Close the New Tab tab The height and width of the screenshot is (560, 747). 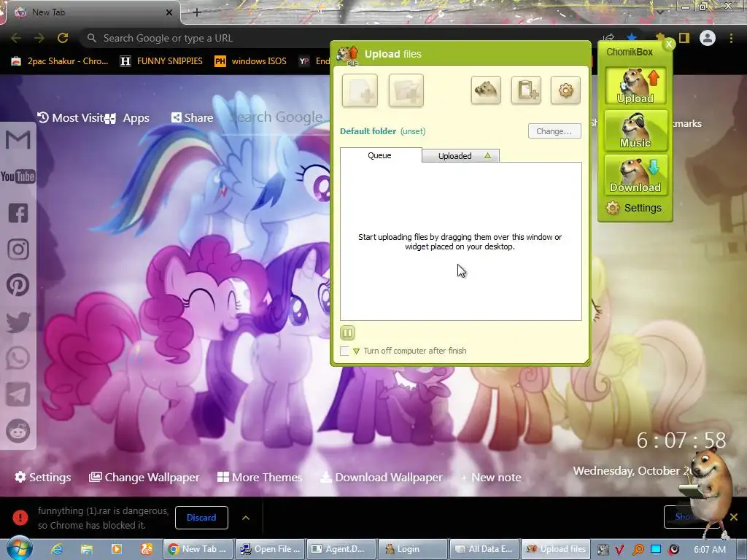[169, 12]
